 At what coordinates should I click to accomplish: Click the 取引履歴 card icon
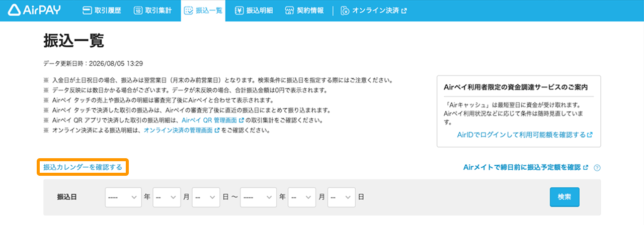pos(87,10)
